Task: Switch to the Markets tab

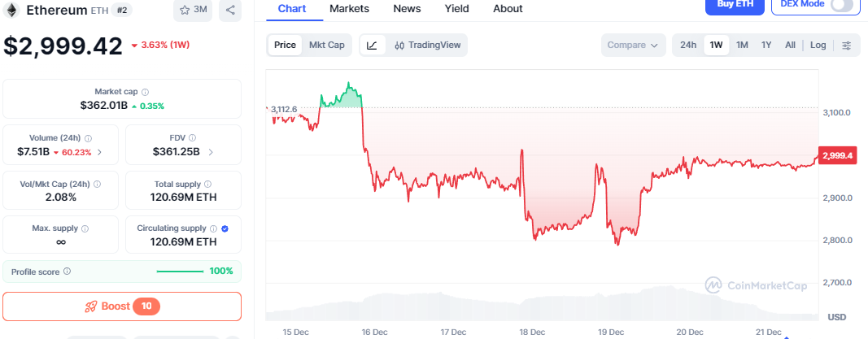Action: click(x=349, y=9)
